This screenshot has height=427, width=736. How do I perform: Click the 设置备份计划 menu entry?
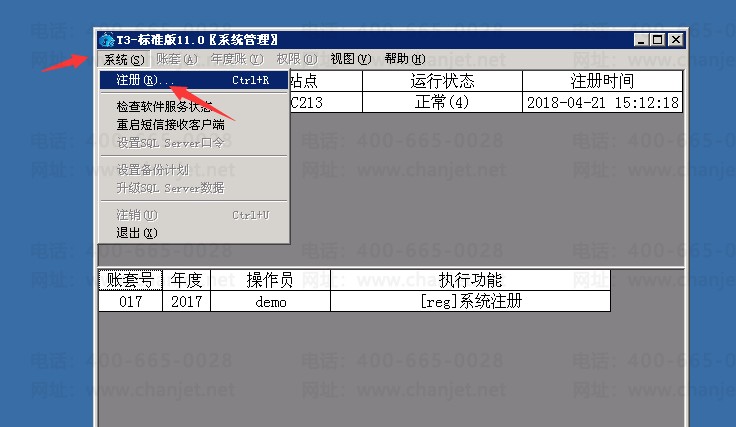(x=194, y=170)
